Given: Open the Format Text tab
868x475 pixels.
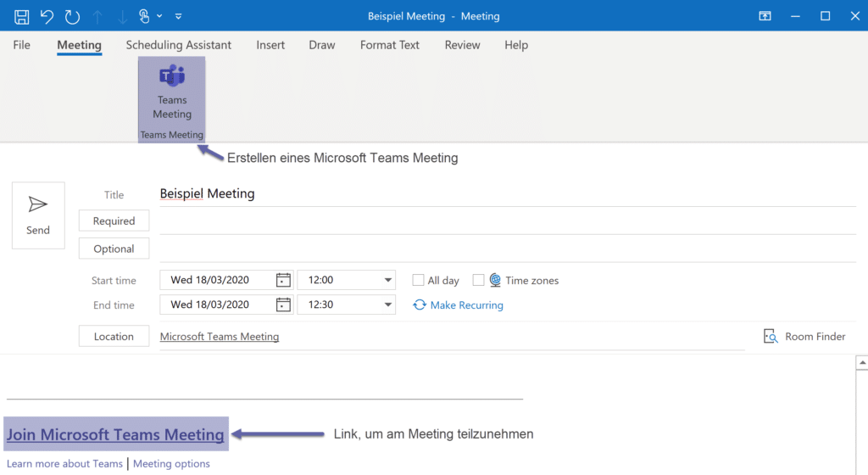Looking at the screenshot, I should [x=389, y=45].
